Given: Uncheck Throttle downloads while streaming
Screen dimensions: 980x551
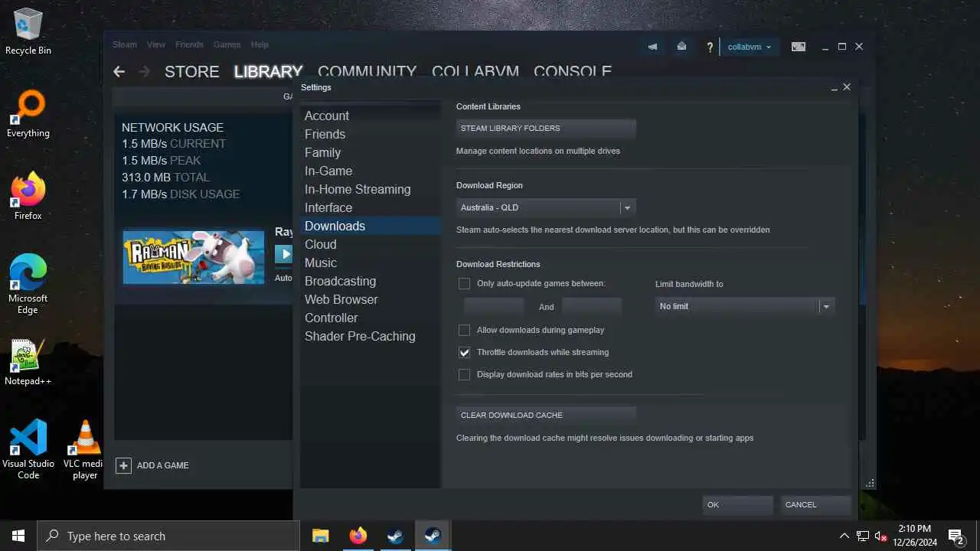Looking at the screenshot, I should click(x=464, y=352).
